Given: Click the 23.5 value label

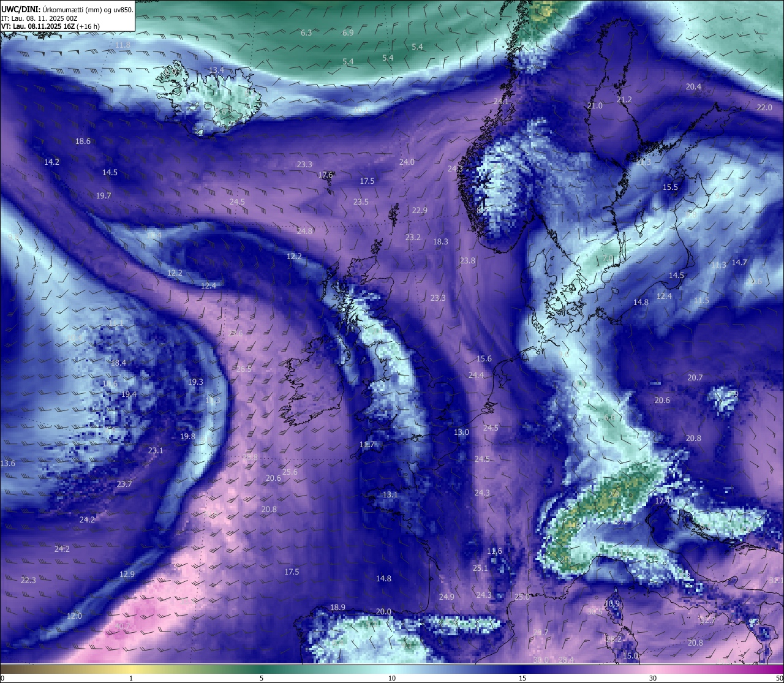Looking at the screenshot, I should [x=361, y=202].
